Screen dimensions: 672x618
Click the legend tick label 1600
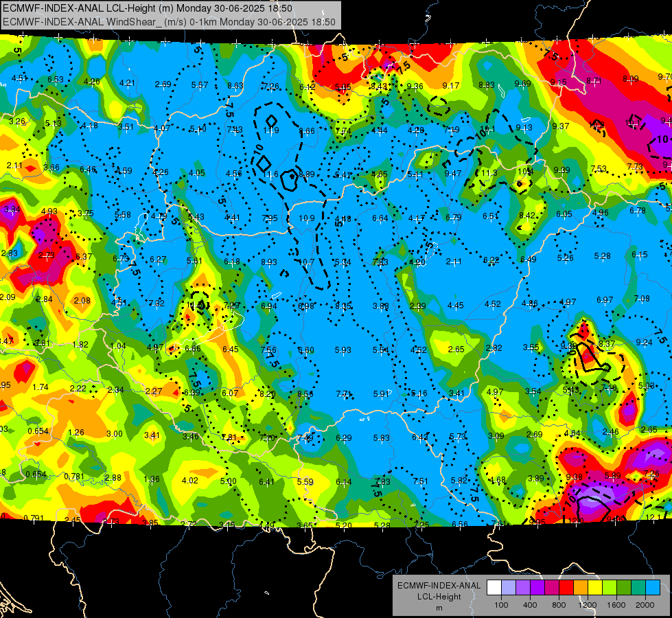click(x=616, y=605)
